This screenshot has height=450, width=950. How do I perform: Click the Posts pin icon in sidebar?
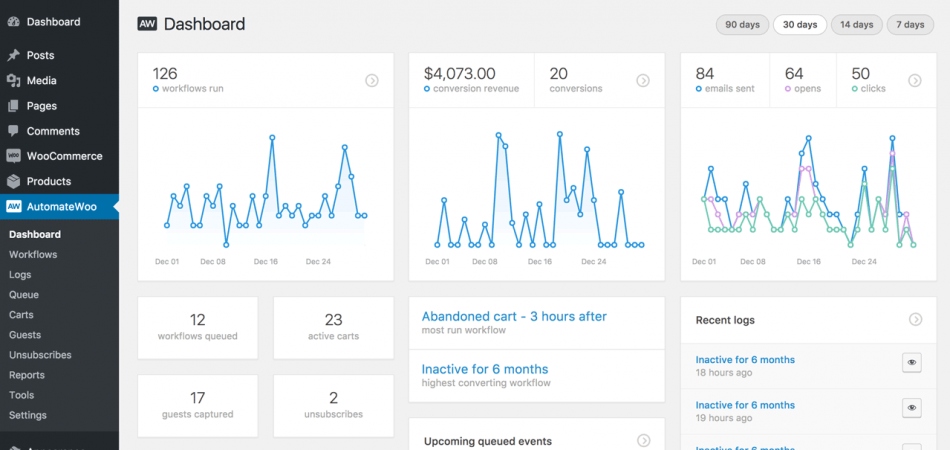pyautogui.click(x=13, y=56)
